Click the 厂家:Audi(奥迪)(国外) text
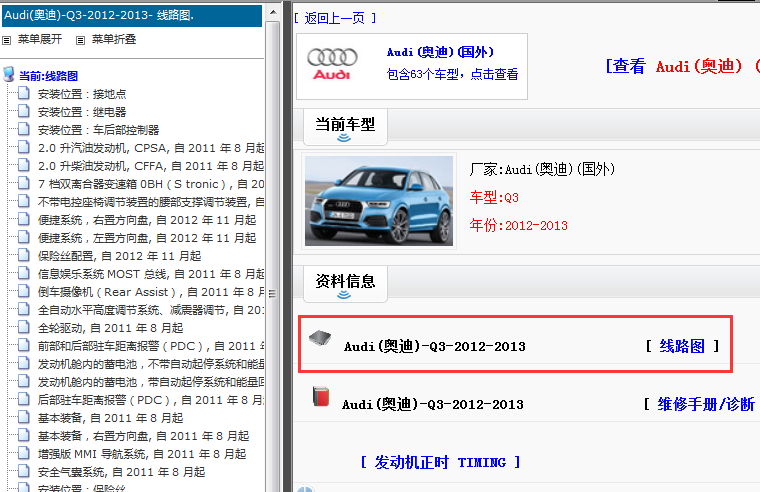The height and width of the screenshot is (492, 760). [x=542, y=169]
